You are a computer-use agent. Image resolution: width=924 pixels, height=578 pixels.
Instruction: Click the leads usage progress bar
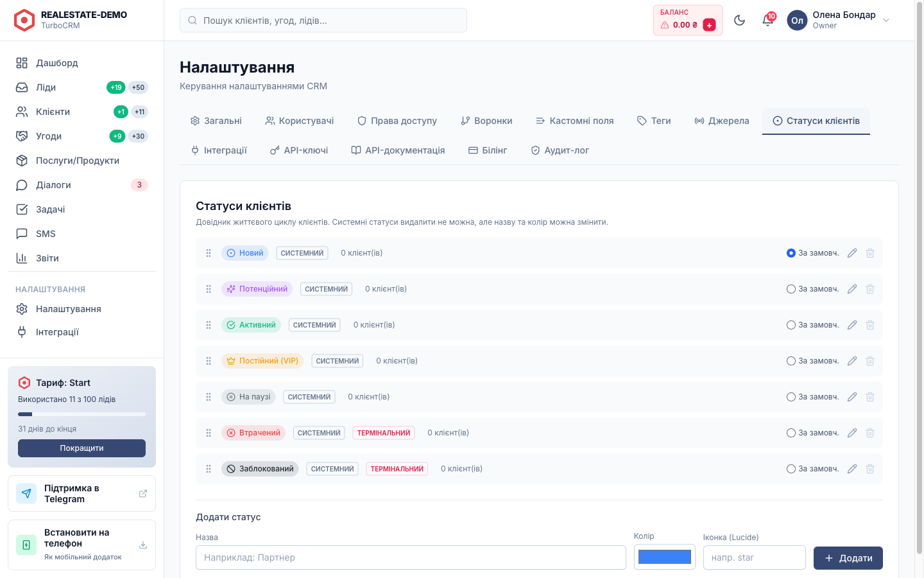81,414
